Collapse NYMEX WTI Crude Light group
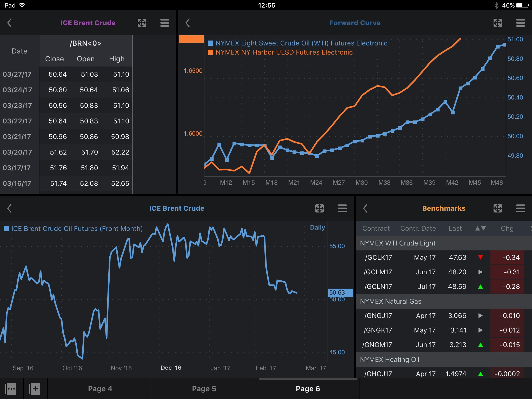This screenshot has height=399, width=532. (x=444, y=243)
